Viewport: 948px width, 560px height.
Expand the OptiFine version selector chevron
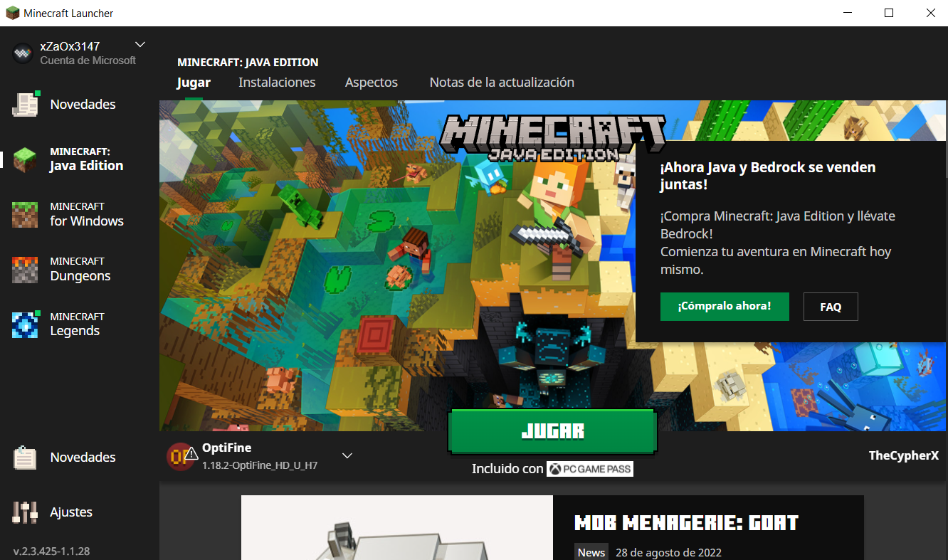347,456
